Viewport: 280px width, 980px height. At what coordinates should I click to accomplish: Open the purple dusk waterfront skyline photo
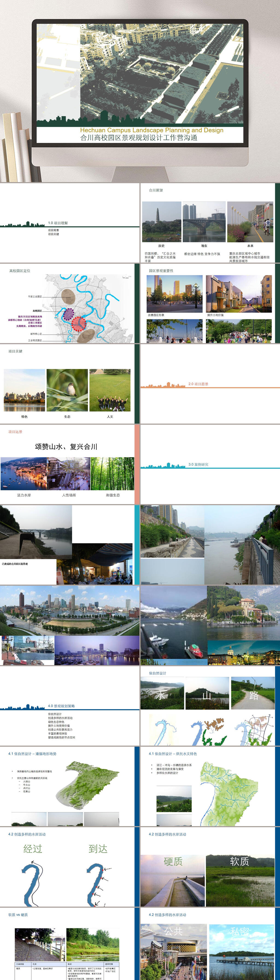coord(97,650)
